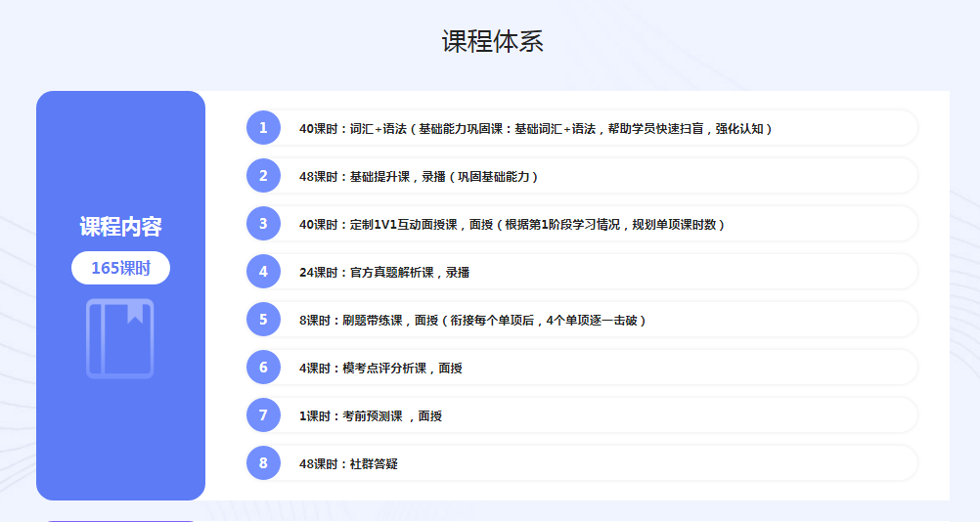Click the 165课时 pill badge
The image size is (980, 522).
point(120,268)
